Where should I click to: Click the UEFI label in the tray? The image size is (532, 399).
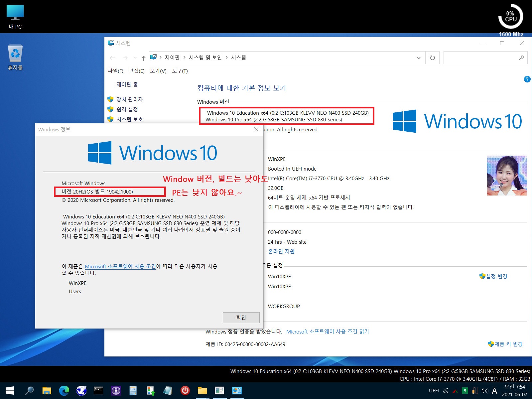click(x=434, y=391)
